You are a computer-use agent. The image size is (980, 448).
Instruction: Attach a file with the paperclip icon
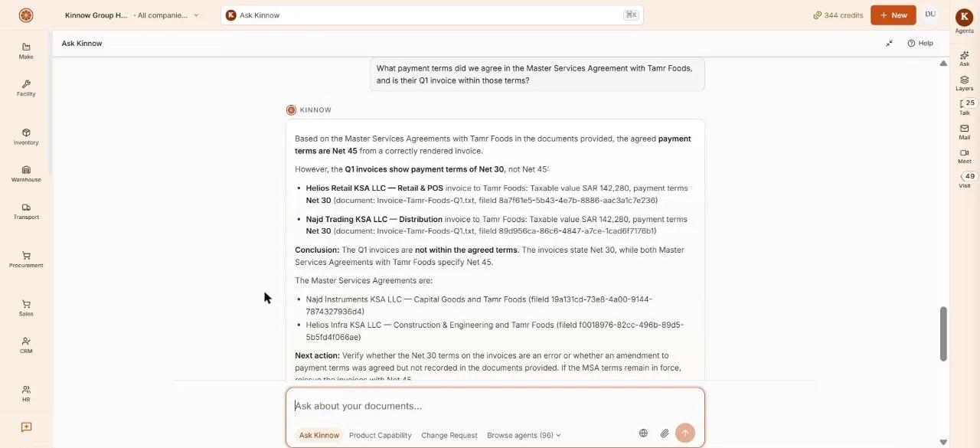pos(665,433)
